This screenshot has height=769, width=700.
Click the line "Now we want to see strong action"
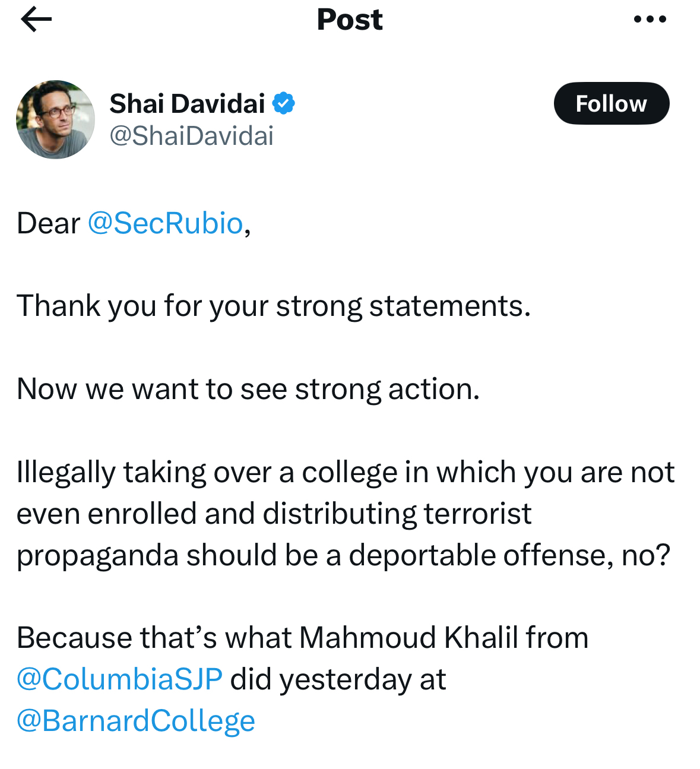tap(248, 390)
